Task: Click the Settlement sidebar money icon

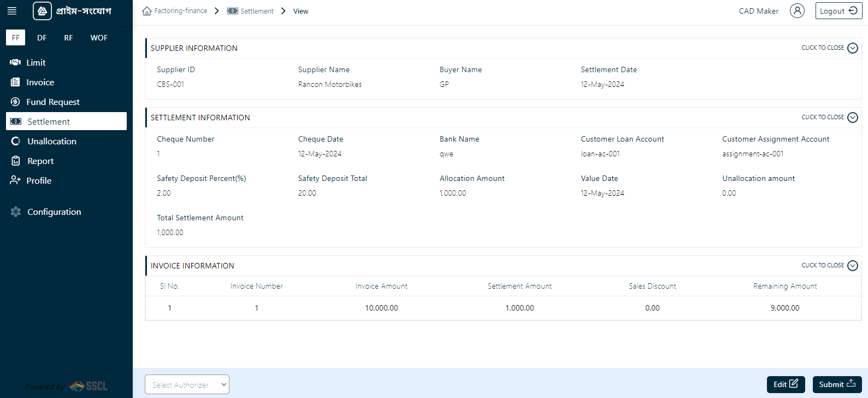Action: [16, 121]
